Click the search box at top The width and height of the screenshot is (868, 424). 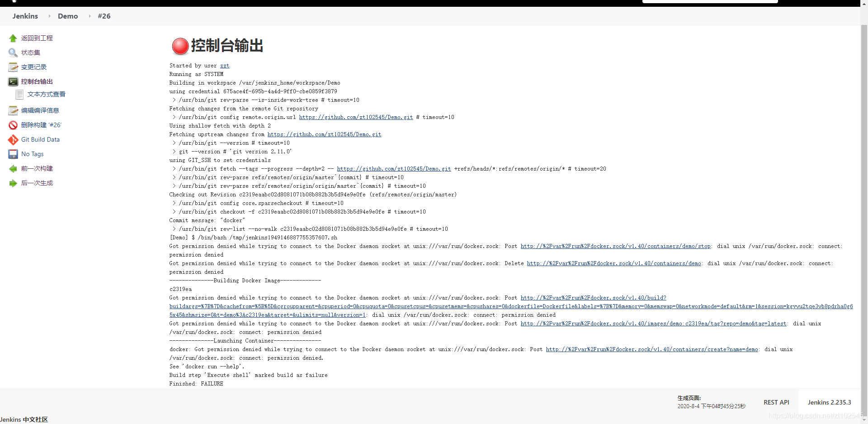coord(710,1)
